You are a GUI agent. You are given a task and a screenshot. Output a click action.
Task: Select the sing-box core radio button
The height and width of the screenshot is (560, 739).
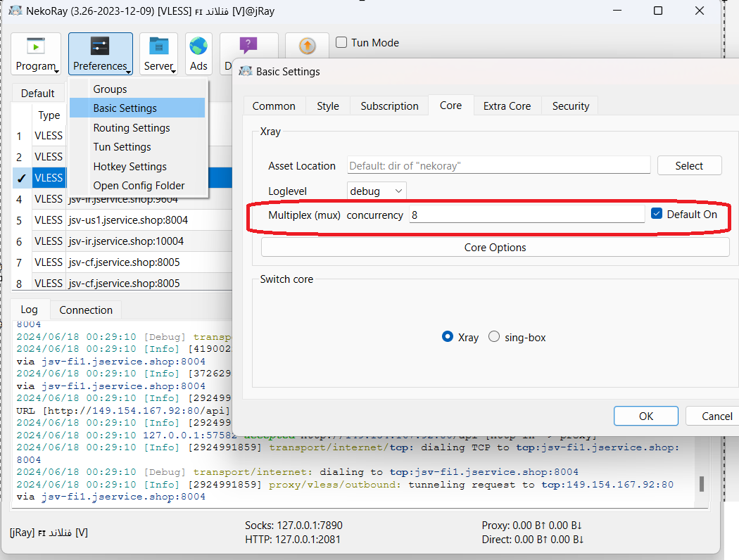click(x=494, y=337)
